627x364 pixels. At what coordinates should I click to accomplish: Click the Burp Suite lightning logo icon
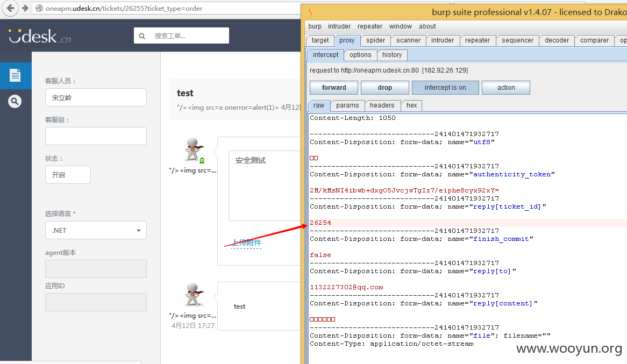point(310,12)
